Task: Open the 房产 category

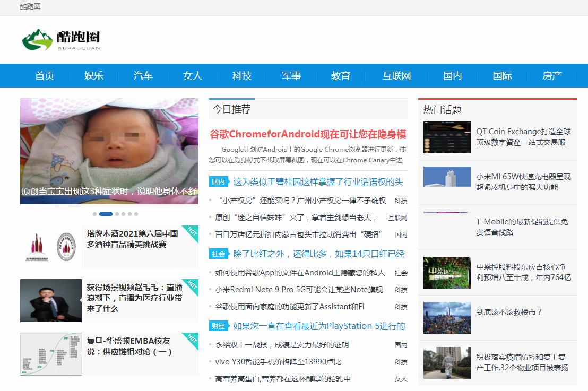Action: click(552, 76)
